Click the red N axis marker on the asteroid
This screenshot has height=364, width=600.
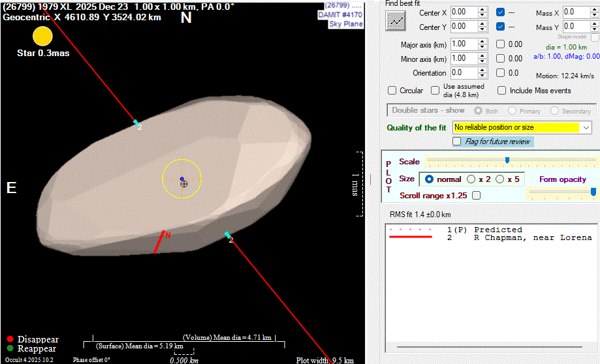[x=159, y=241]
